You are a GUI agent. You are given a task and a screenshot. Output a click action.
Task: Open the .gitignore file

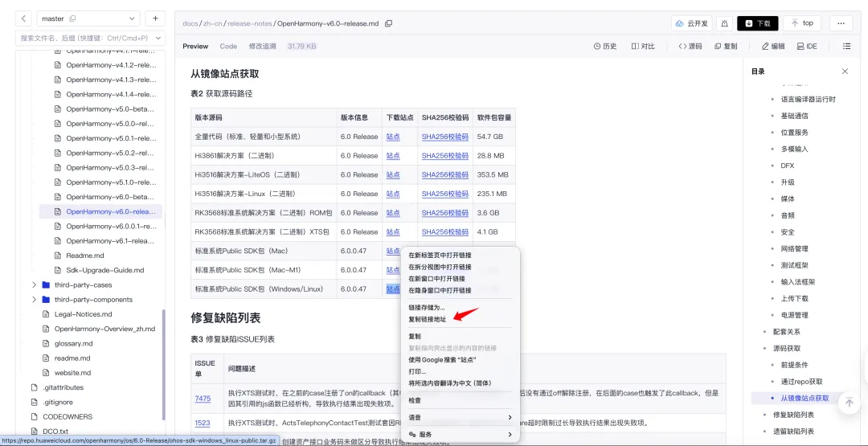click(x=58, y=403)
